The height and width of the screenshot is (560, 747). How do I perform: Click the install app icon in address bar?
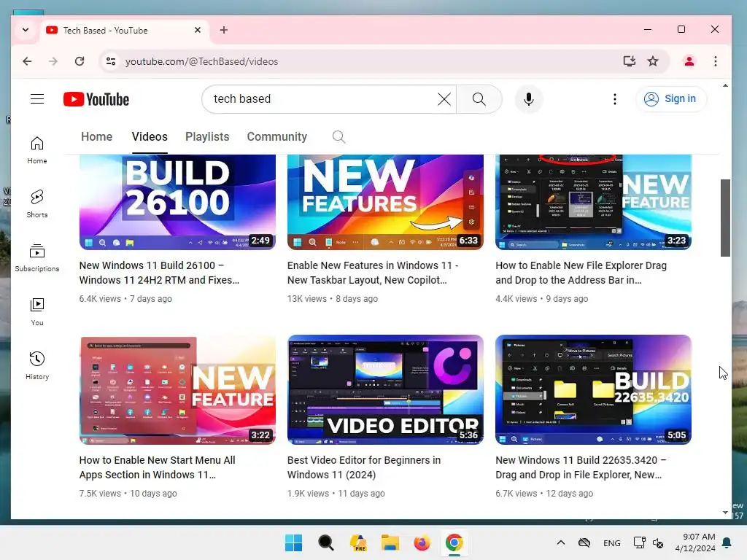pyautogui.click(x=630, y=61)
